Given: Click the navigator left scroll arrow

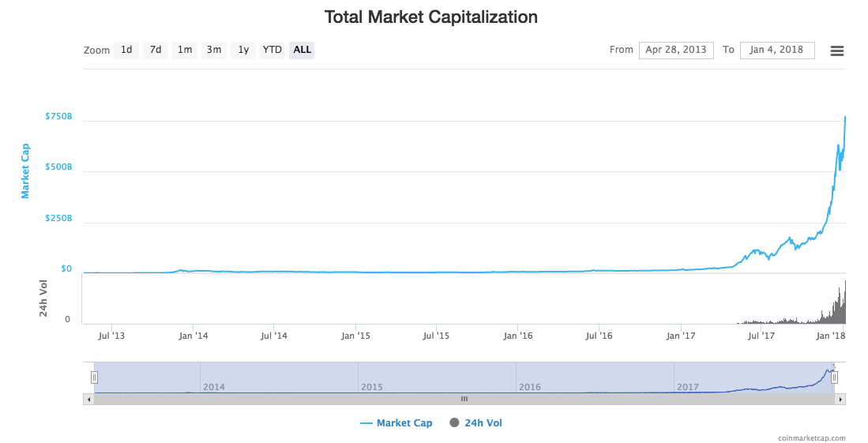Looking at the screenshot, I should coord(88,400).
